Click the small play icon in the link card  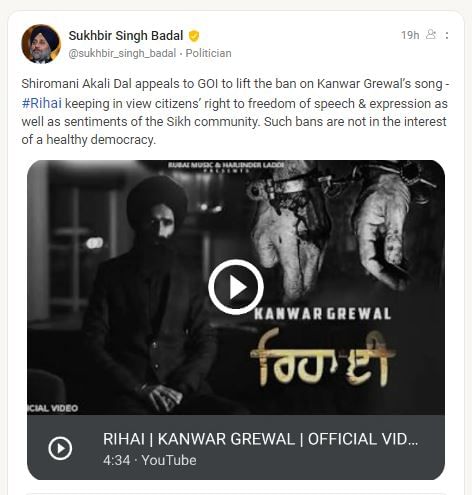click(60, 448)
